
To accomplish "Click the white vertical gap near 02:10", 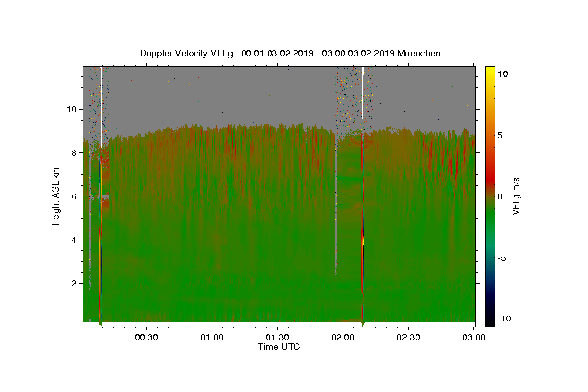I will (363, 93).
